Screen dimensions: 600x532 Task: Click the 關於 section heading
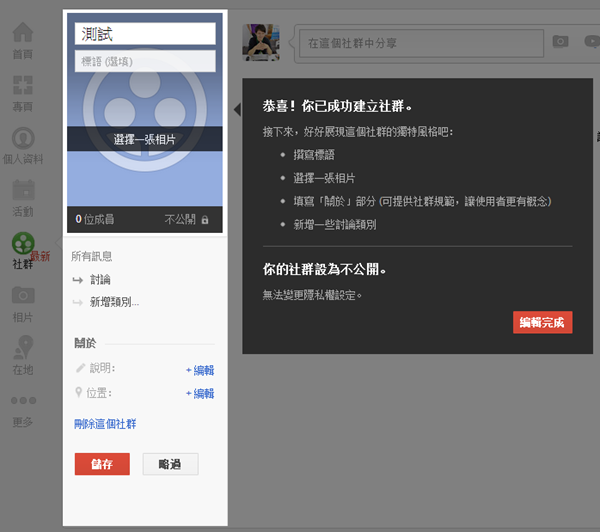tap(85, 343)
